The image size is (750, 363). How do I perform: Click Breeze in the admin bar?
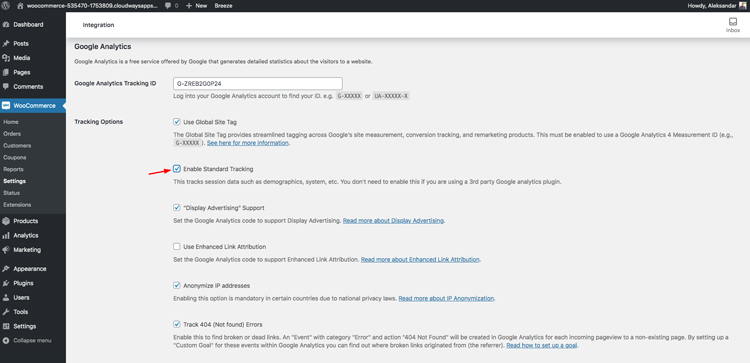coord(223,6)
